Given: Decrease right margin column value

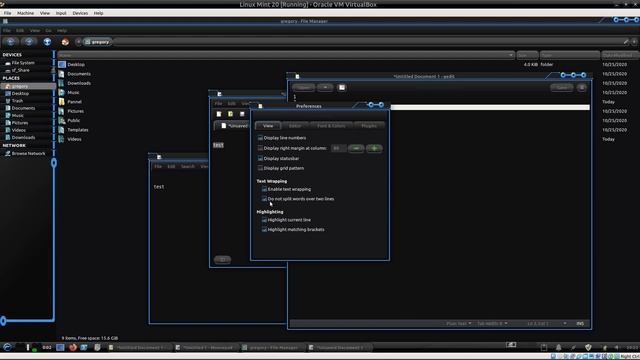Looking at the screenshot, I should [x=356, y=148].
